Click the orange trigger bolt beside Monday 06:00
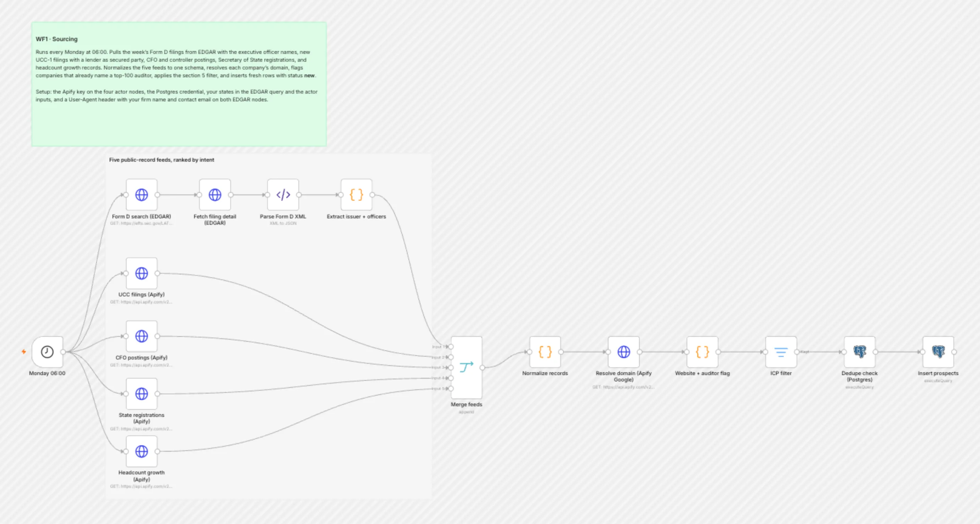 (x=23, y=352)
